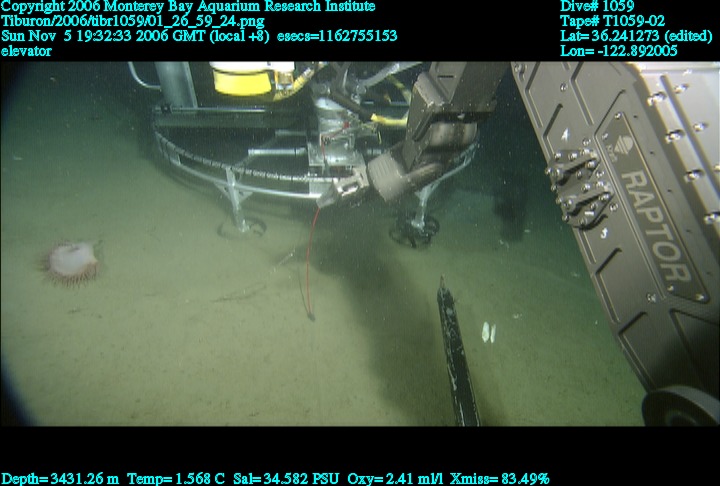
Task: Click the 'elevator' label text
Action: coord(26,51)
